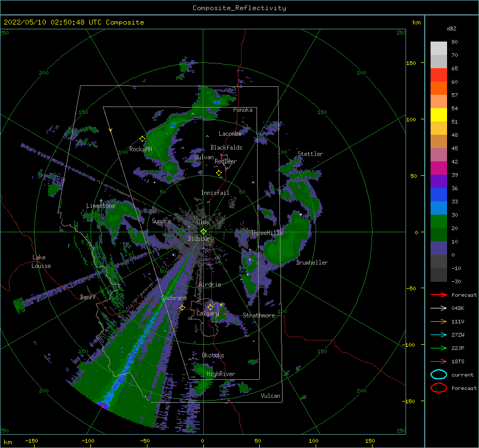Click the yellow diamond marker at radar center
Viewport: 479px width, 448px height.
(x=203, y=232)
